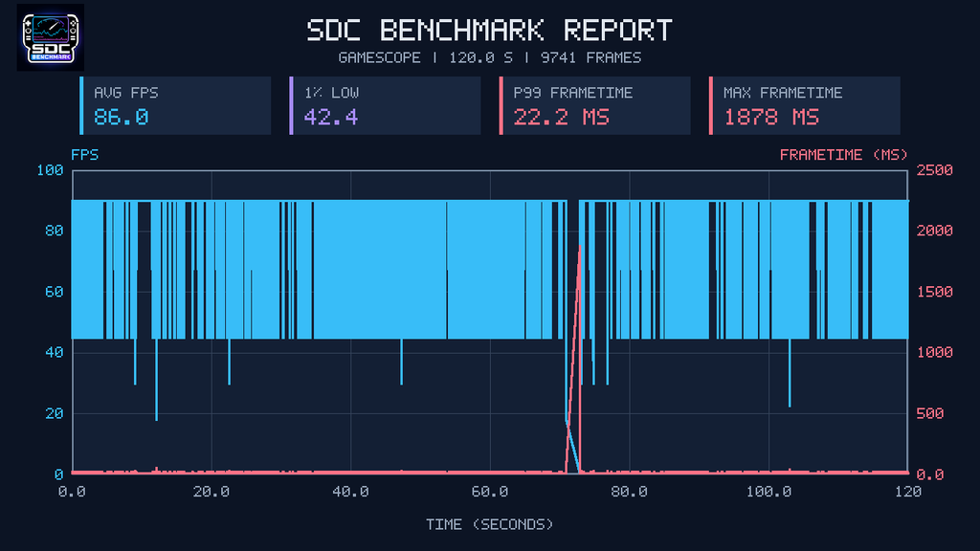
Task: Click the 1000 tick on frametime axis
Action: (934, 352)
